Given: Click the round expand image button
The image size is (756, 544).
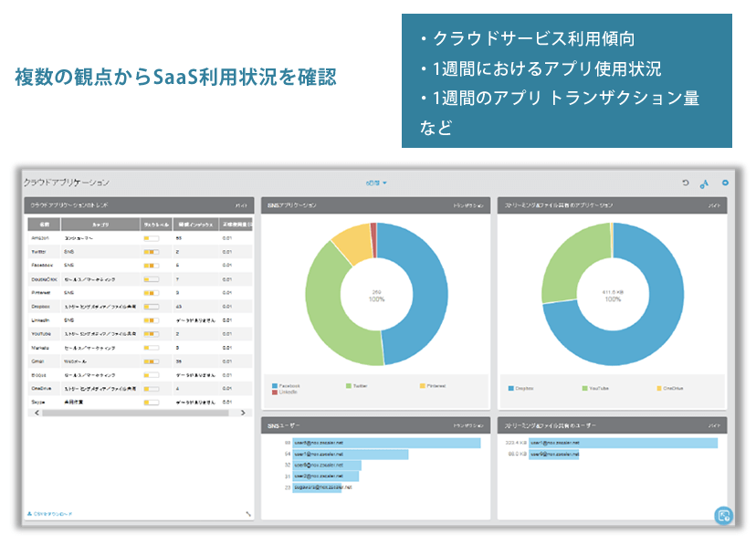Looking at the screenshot, I should [x=723, y=516].
